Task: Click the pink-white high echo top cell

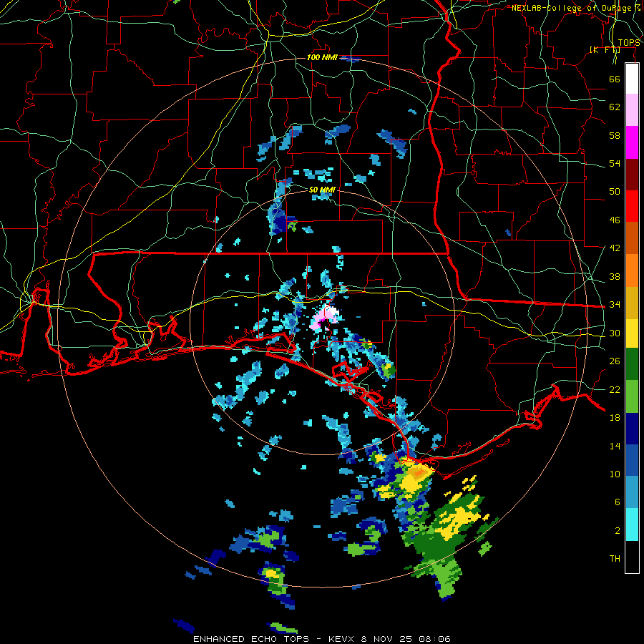Action: (325, 318)
